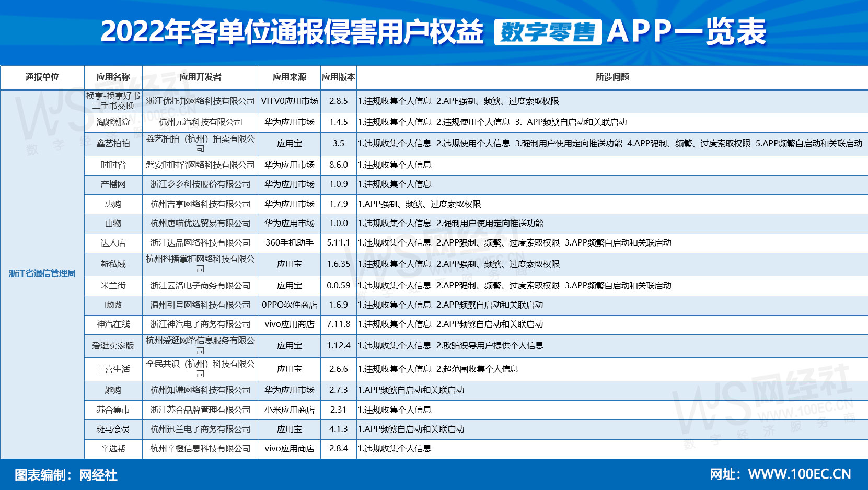This screenshot has width=868, height=490.
Task: Click the 数字零售 badge in the title
Action: coord(548,32)
